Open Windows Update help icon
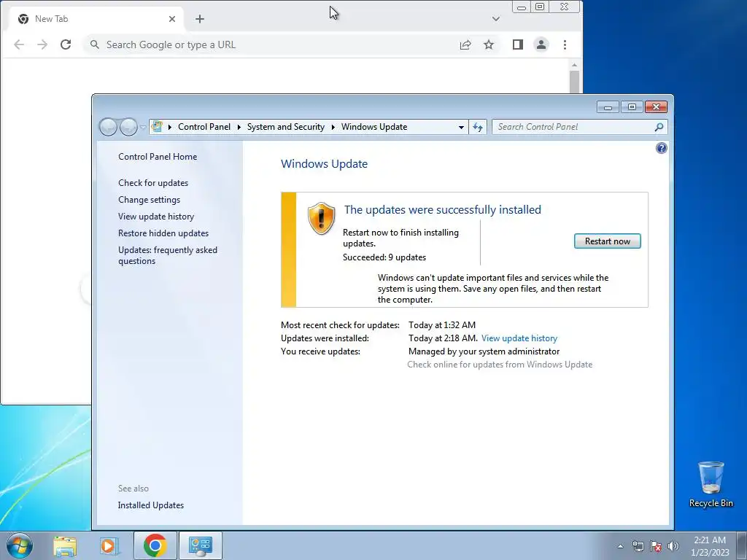 point(661,148)
